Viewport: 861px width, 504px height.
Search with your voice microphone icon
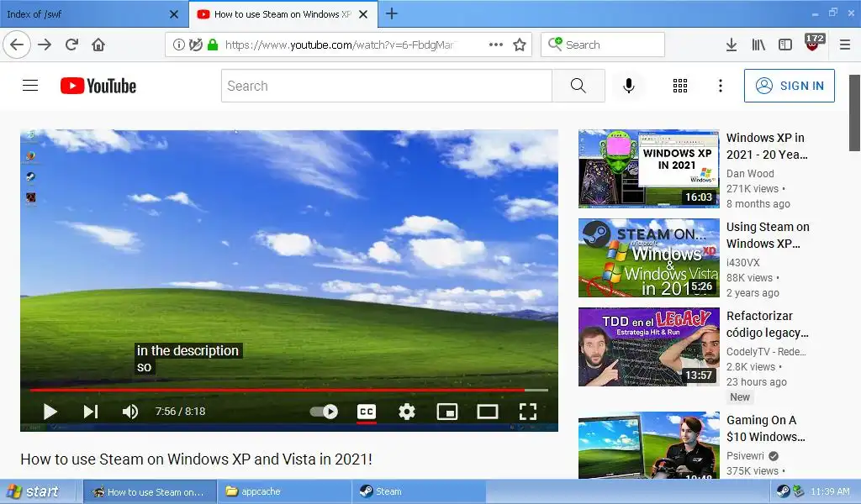click(629, 86)
